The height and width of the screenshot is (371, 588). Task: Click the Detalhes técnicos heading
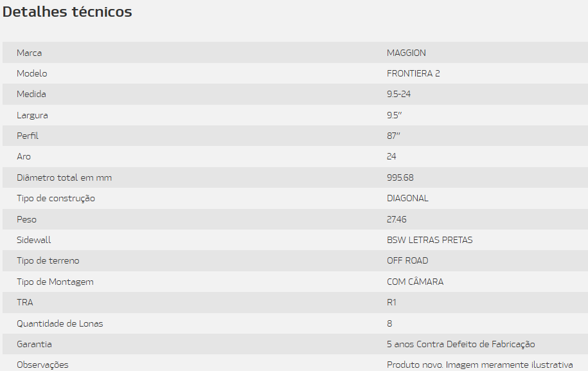tap(67, 12)
